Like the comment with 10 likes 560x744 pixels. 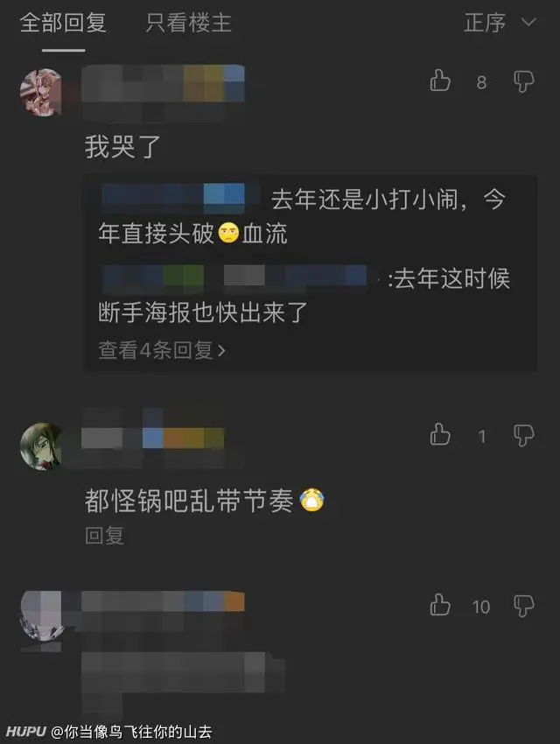440,606
